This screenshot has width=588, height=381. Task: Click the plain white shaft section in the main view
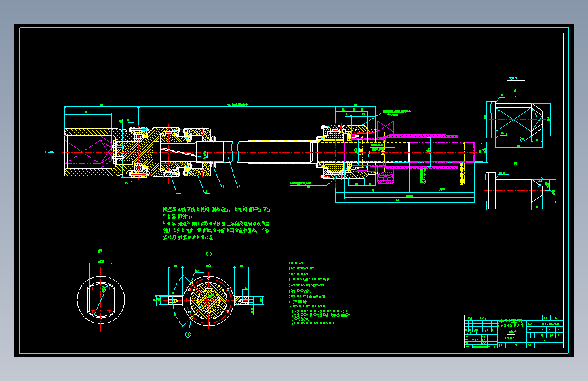pos(274,152)
